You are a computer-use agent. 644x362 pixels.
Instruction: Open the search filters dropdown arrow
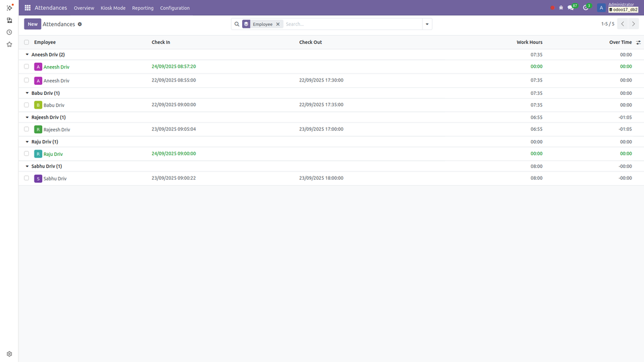[427, 23]
